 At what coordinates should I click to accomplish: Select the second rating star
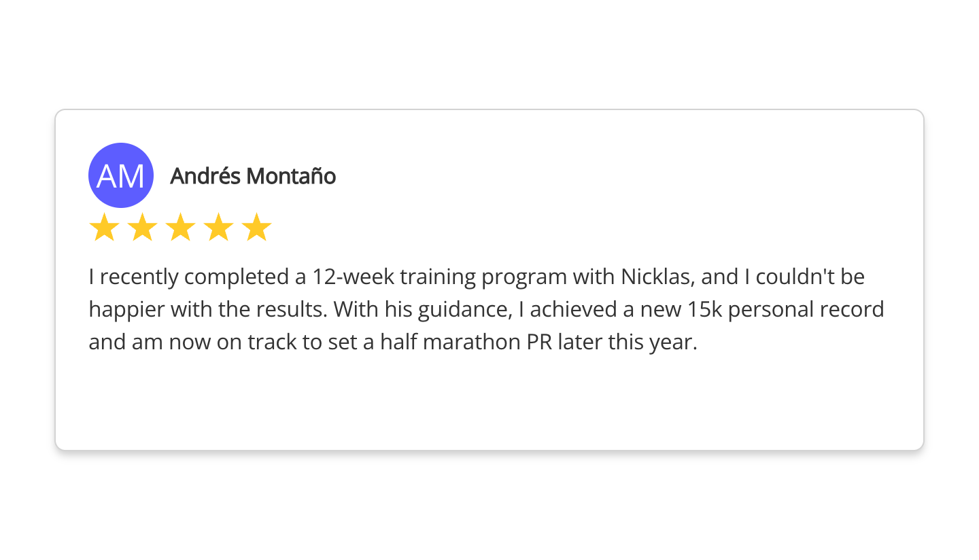click(142, 228)
